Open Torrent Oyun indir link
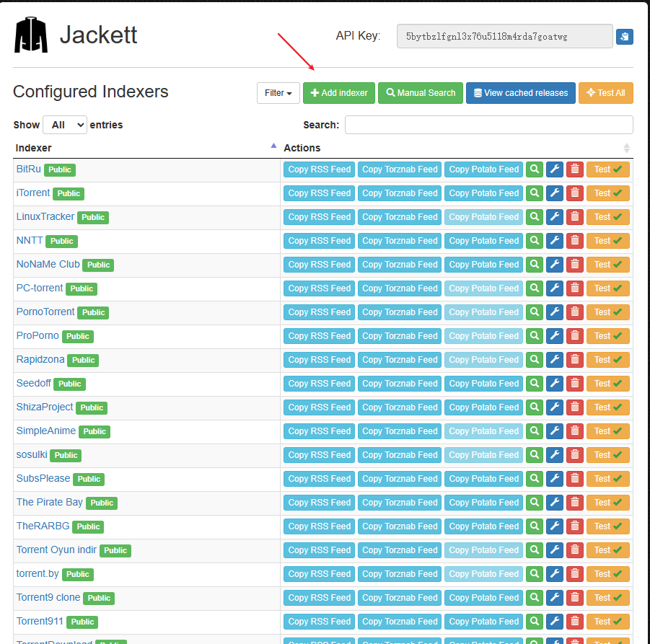The height and width of the screenshot is (644, 650). (56, 550)
